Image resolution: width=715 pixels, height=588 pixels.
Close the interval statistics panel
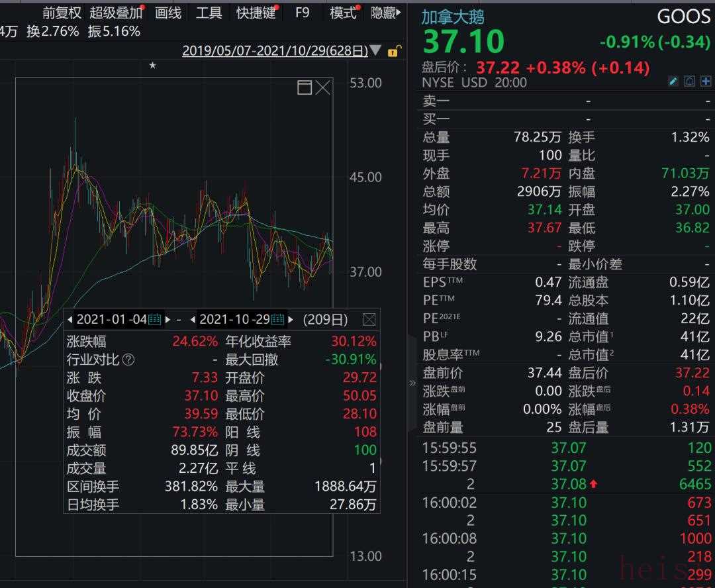(369, 320)
